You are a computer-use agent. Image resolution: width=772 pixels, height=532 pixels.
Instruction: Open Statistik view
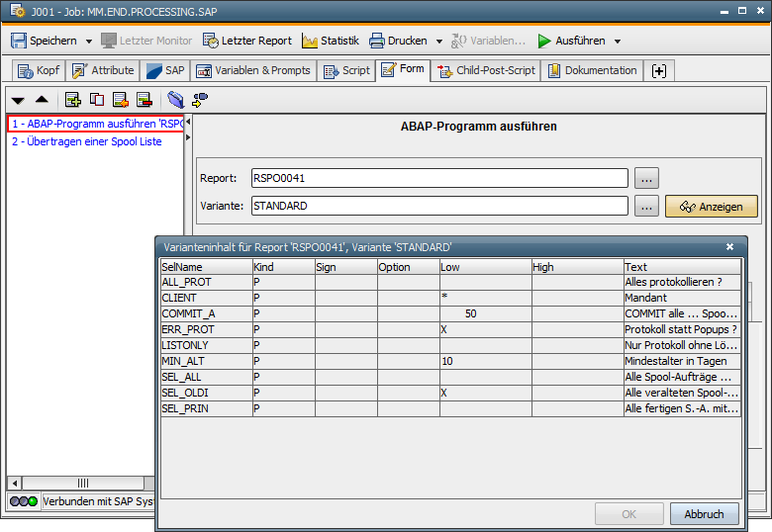point(331,41)
